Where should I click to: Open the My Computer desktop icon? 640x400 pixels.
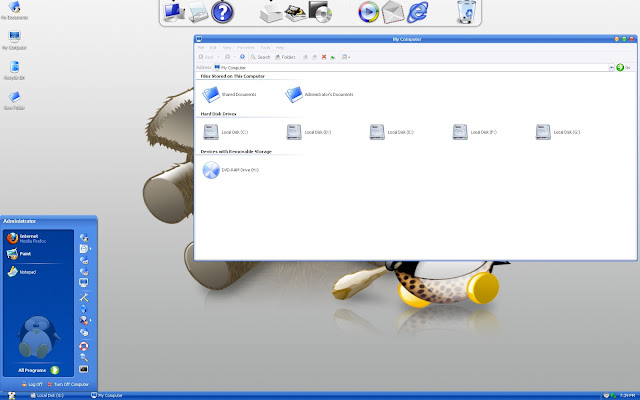click(x=14, y=40)
